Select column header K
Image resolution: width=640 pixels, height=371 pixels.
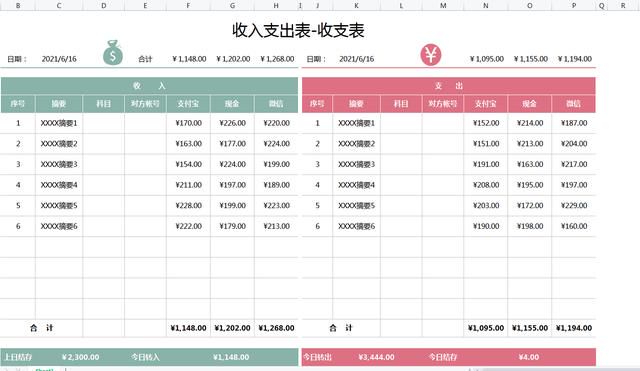pos(356,5)
